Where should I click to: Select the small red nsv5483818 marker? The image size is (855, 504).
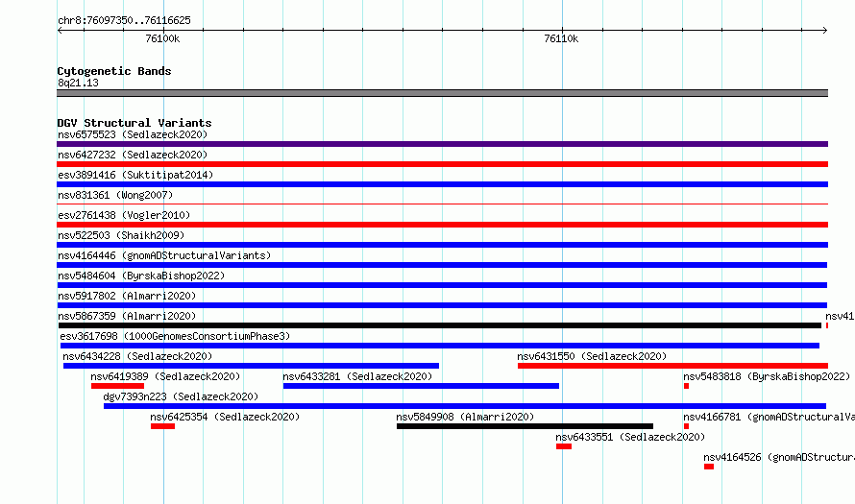686,386
